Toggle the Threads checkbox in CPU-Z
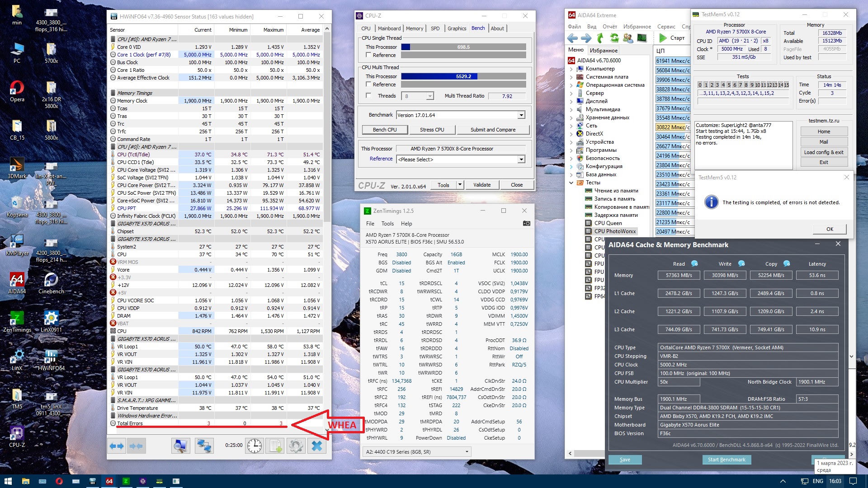Screen dimensions: 868x488 (368, 96)
